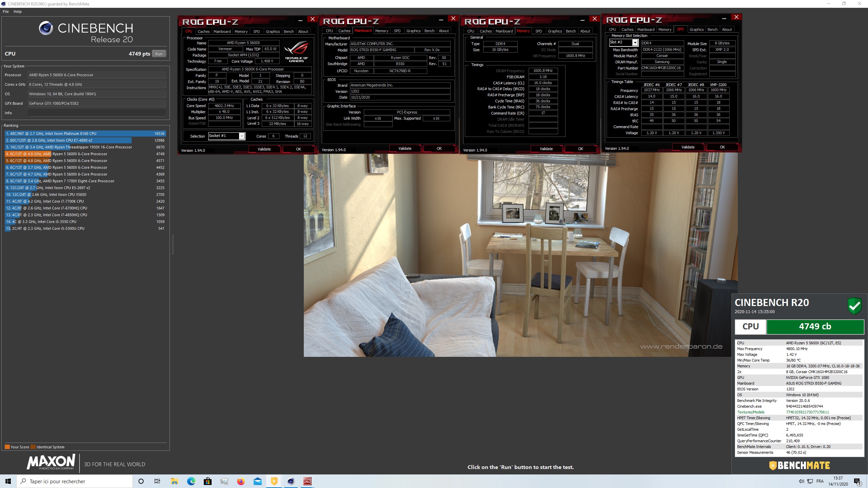Click the GFX Board GeForce GTX 1080 field
The height and width of the screenshot is (488, 868).
tap(97, 103)
